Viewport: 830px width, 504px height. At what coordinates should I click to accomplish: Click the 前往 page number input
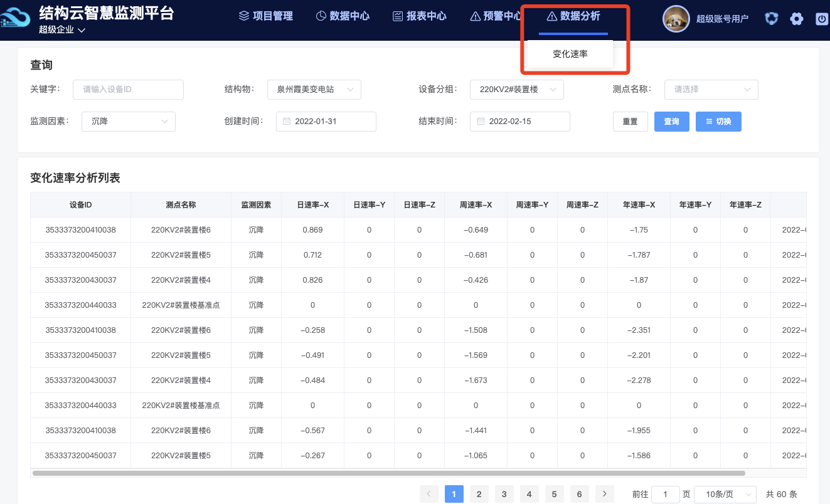(666, 494)
